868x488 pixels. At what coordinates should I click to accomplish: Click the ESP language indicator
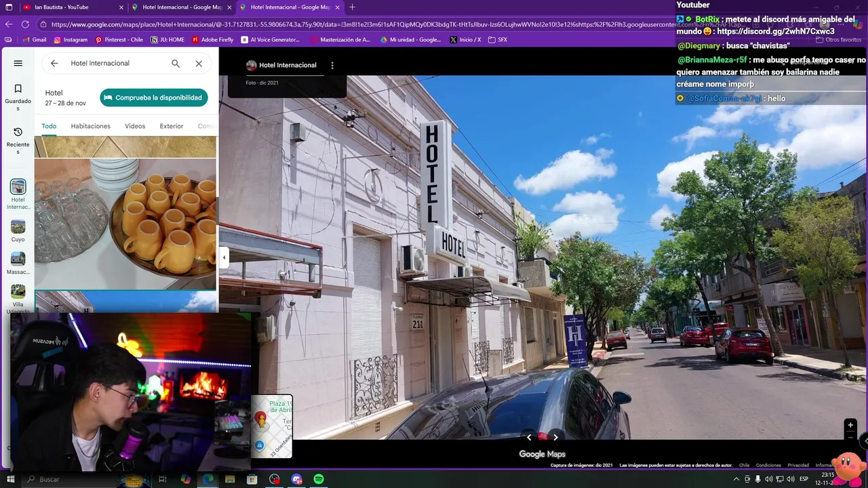tap(804, 479)
